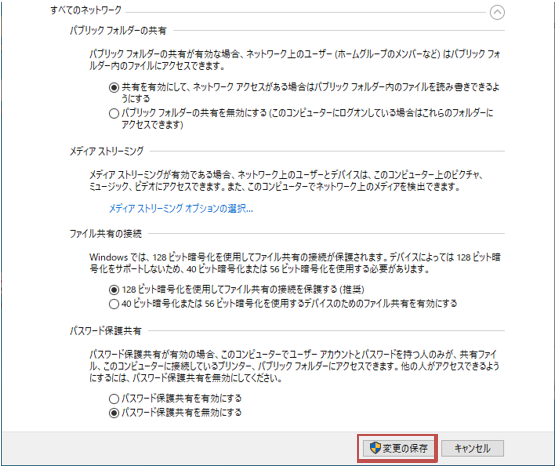This screenshot has height=469, width=557.
Task: Click the ファイル共有の接続 section heading
Action: (x=106, y=234)
